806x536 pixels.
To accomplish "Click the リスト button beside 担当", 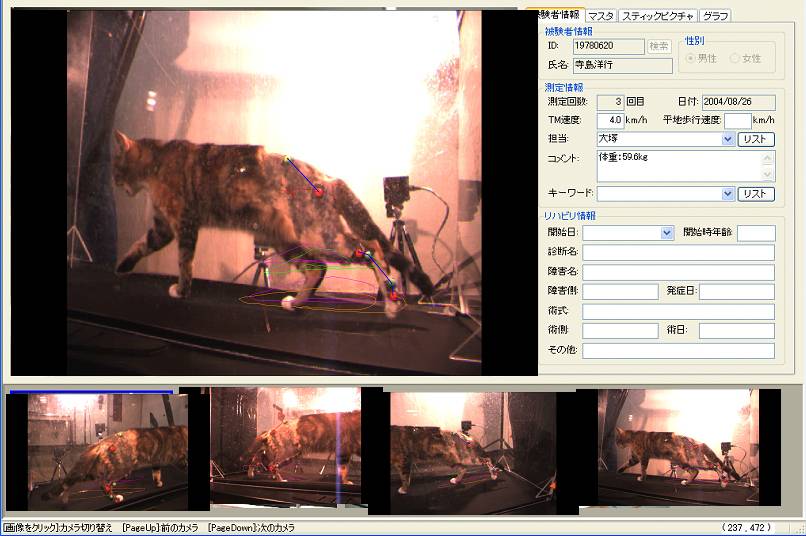I will [756, 140].
